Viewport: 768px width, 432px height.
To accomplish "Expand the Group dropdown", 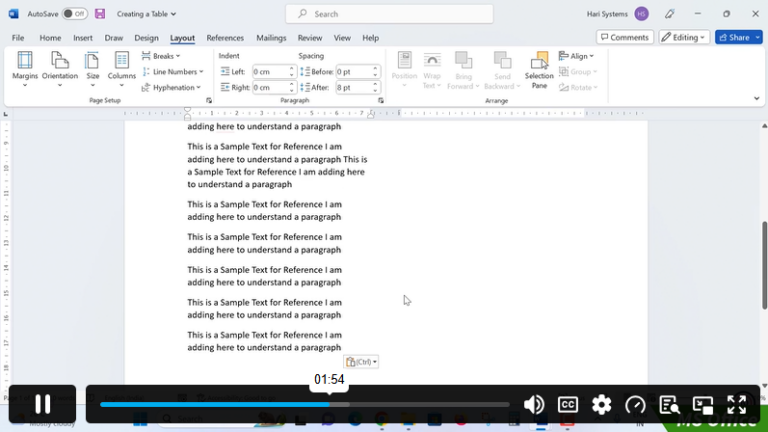I will click(578, 72).
